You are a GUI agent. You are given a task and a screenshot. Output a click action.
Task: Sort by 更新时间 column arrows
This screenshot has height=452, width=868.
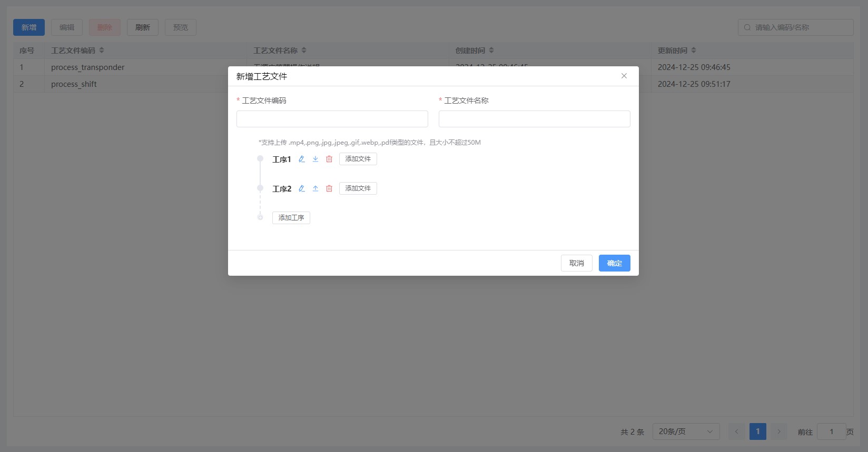pos(694,51)
